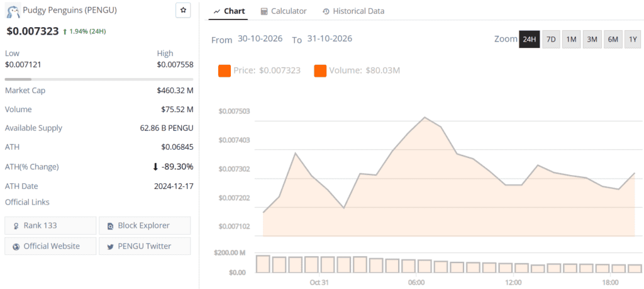Open the PENGU Twitter link

[x=145, y=246]
